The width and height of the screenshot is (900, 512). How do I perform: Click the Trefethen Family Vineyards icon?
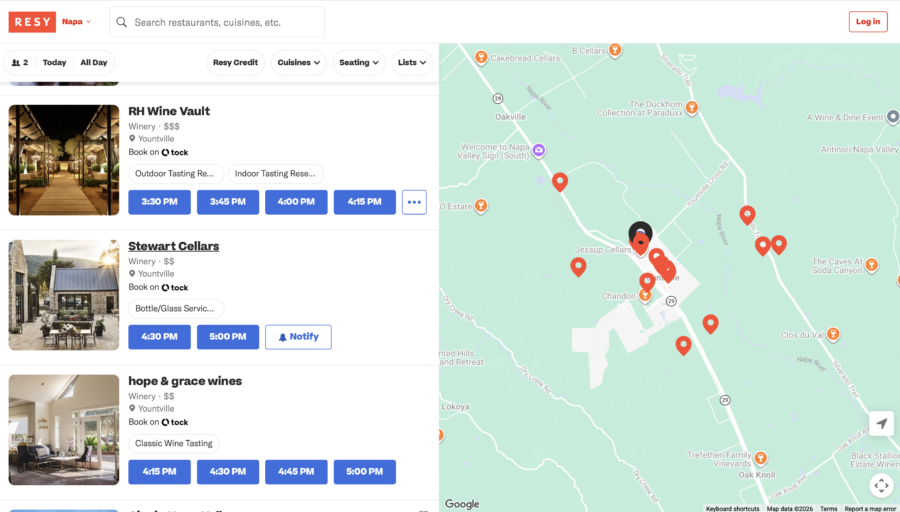click(x=761, y=458)
